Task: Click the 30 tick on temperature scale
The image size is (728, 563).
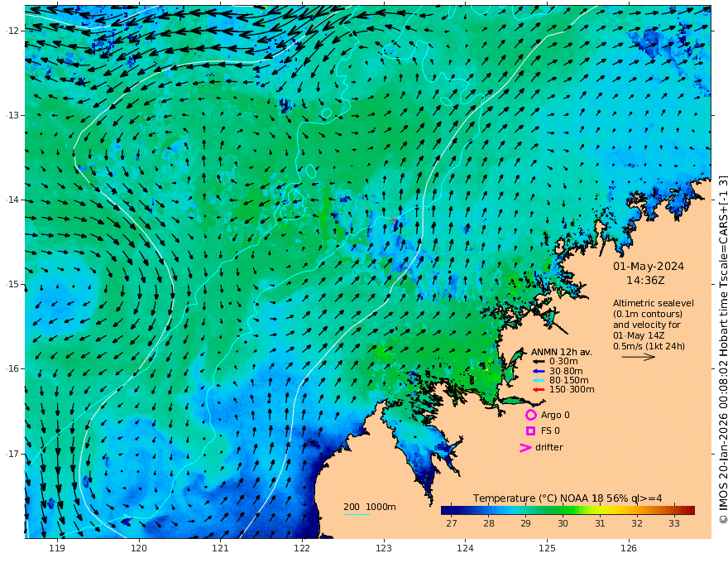Action: 563,523
